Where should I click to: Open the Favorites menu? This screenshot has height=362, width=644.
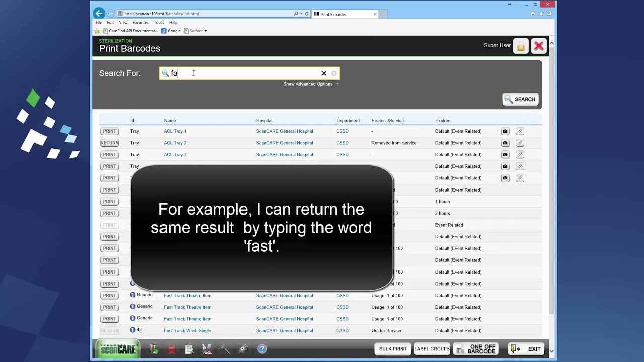tap(140, 23)
